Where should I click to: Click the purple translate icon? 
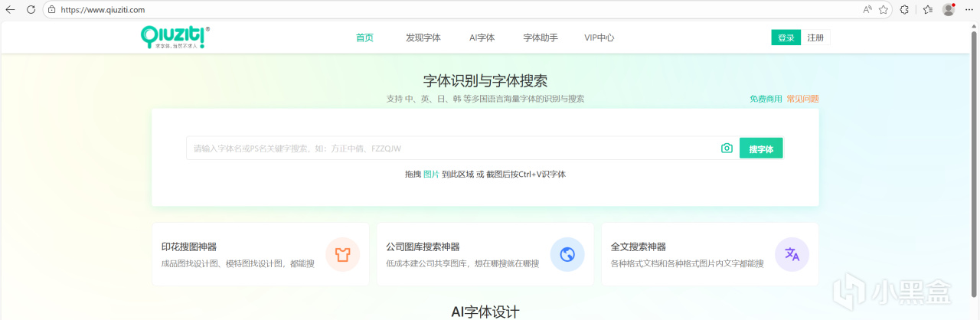pyautogui.click(x=792, y=255)
